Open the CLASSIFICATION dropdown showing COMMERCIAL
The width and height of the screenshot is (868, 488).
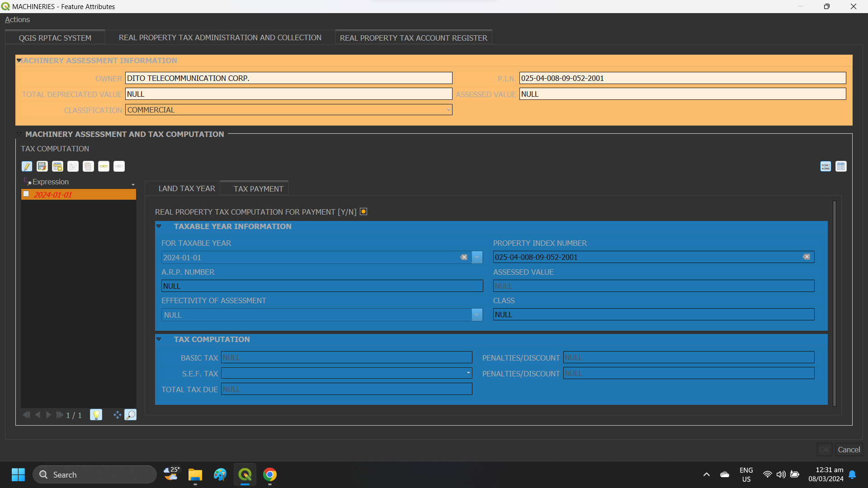[448, 110]
